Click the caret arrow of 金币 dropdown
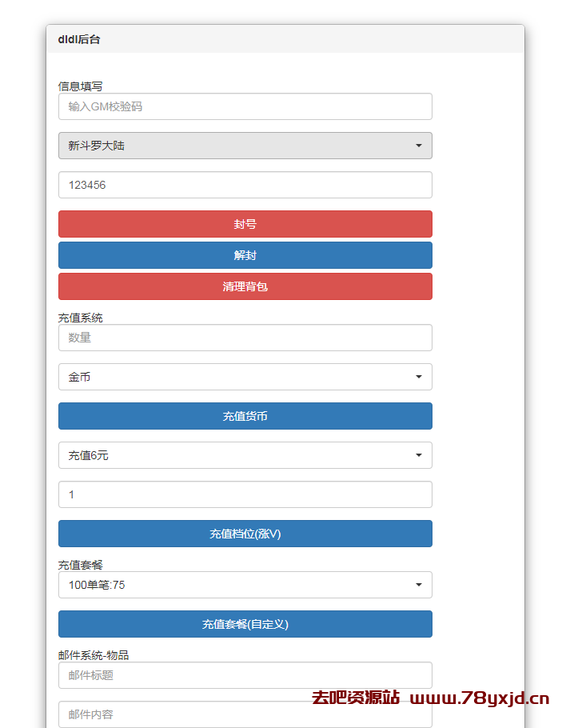Screen dimensions: 570x728 click(419, 377)
